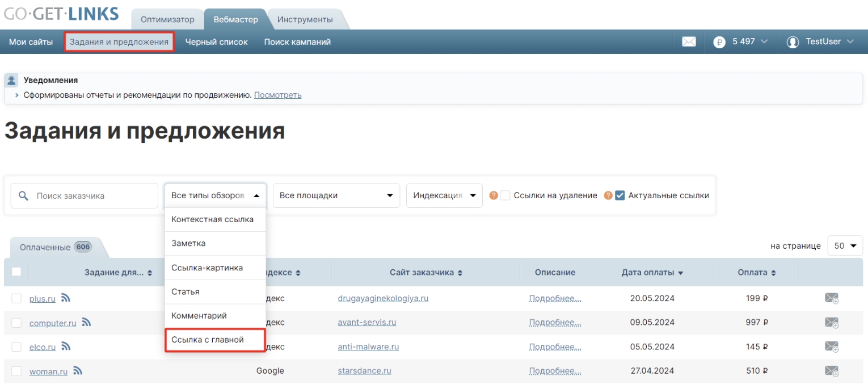Send message via envelope icon in drugayaginekologiya.ru row
The width and height of the screenshot is (868, 384).
(x=831, y=298)
